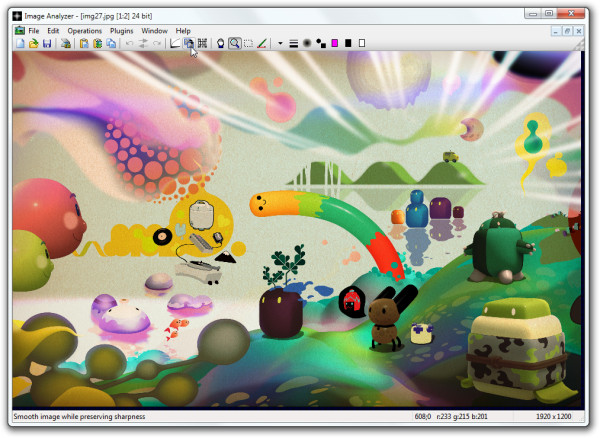This screenshot has height=438, width=600.
Task: Open the color curve correction tool
Action: coord(175,44)
